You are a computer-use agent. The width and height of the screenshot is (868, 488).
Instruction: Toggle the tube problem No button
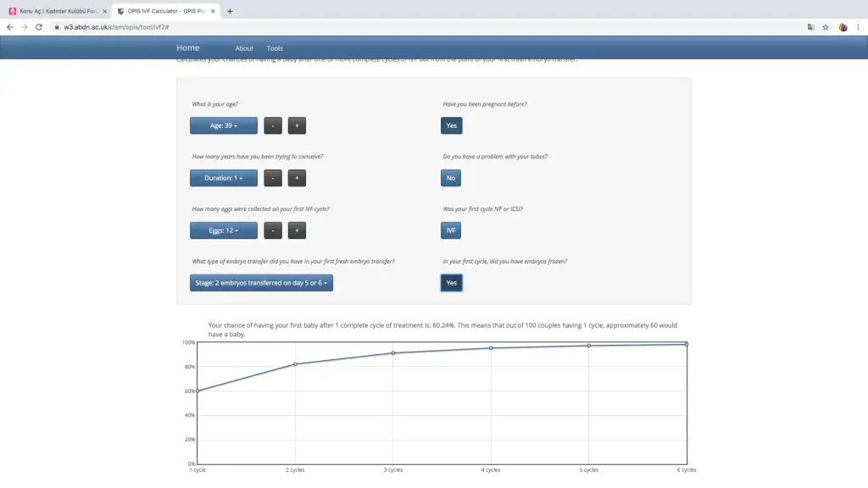[451, 178]
